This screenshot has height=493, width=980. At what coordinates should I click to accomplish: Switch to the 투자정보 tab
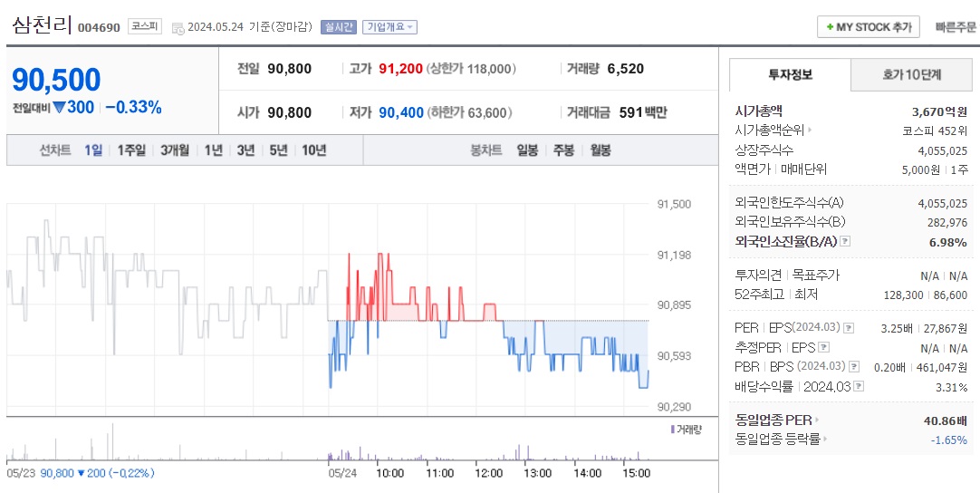(x=790, y=75)
